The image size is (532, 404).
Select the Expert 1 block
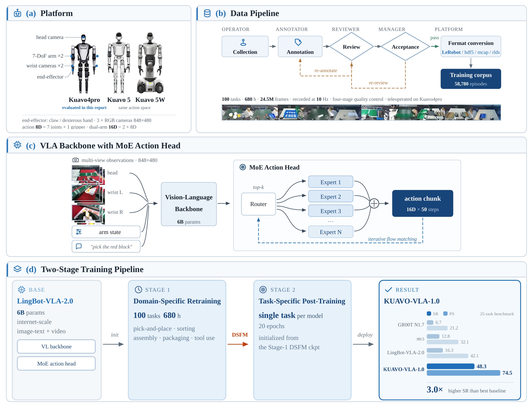pos(330,182)
